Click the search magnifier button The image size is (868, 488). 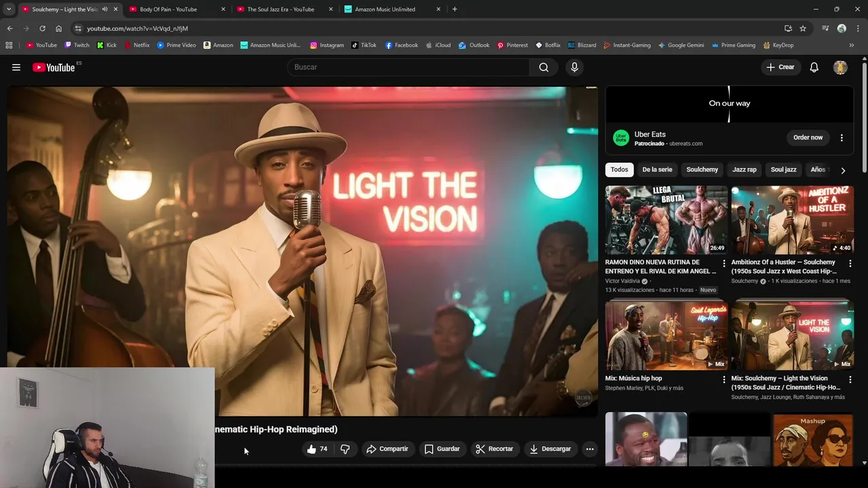pos(543,67)
